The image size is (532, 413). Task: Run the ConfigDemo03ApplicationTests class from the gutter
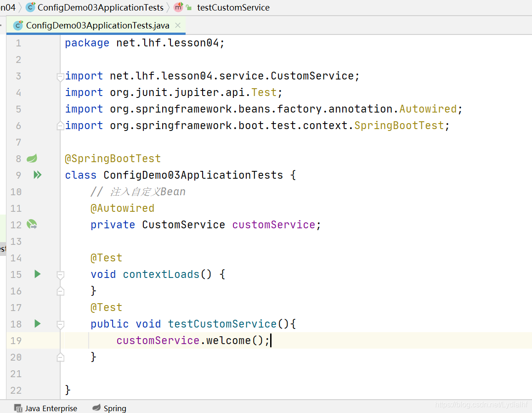(37, 175)
